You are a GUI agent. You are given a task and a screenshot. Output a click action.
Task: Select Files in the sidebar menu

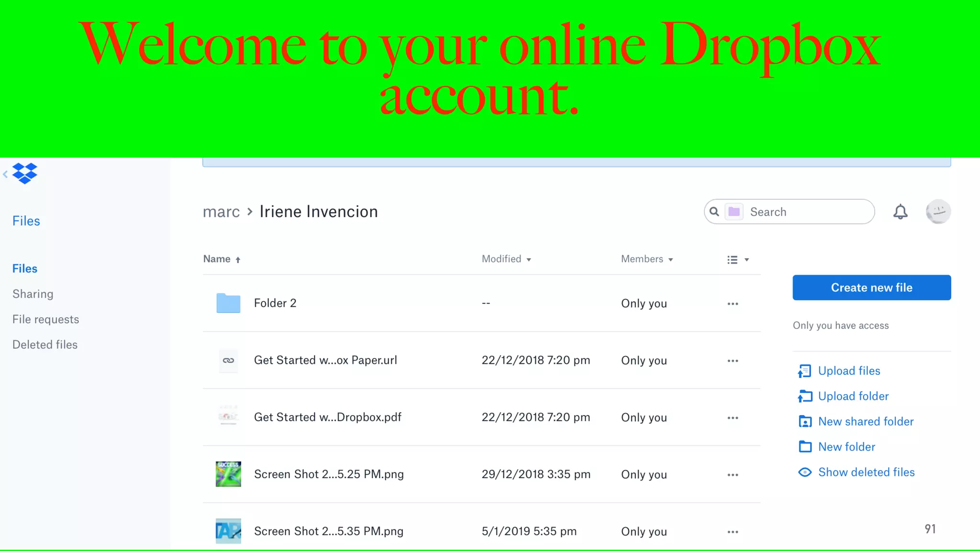(x=25, y=268)
